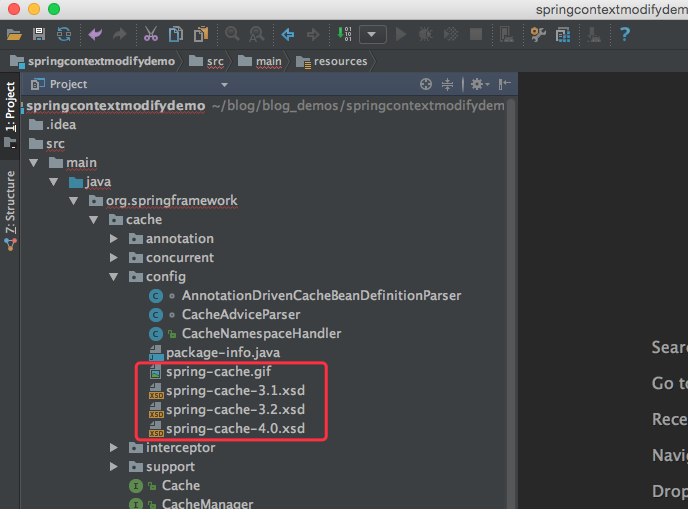
Task: Open the Project view type dropdown
Action: point(224,85)
